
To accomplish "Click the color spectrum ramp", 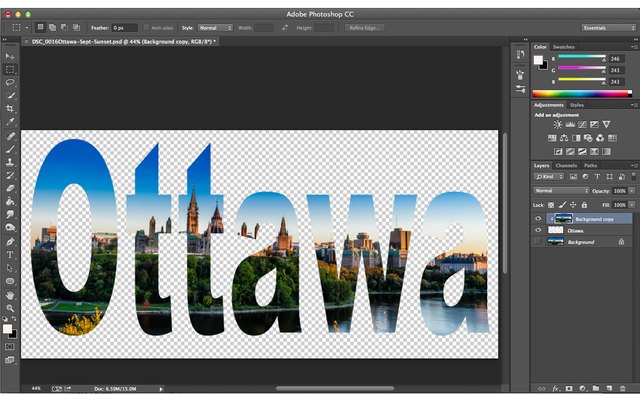I will click(x=582, y=93).
